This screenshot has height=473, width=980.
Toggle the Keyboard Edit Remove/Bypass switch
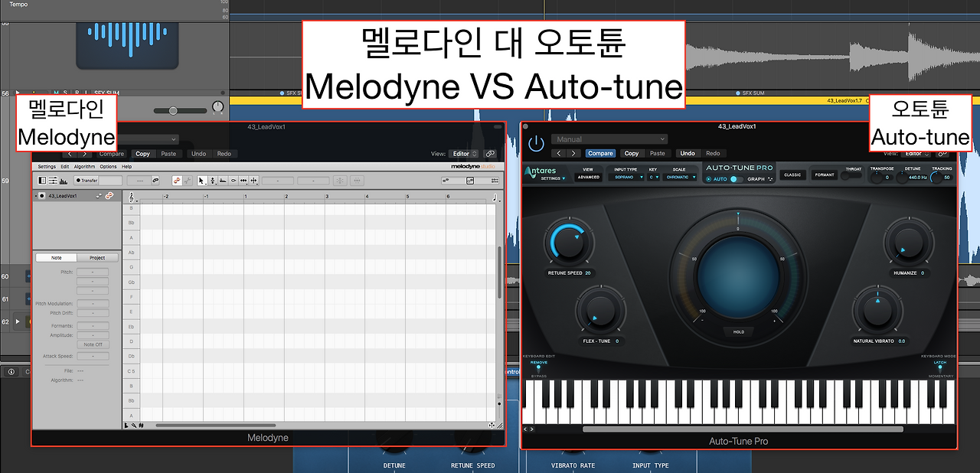pyautogui.click(x=538, y=370)
